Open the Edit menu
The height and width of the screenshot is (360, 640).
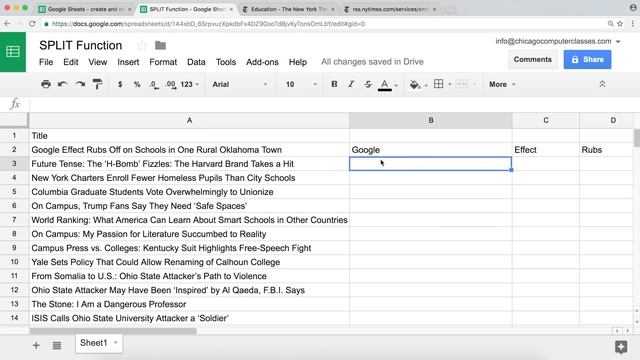click(71, 62)
